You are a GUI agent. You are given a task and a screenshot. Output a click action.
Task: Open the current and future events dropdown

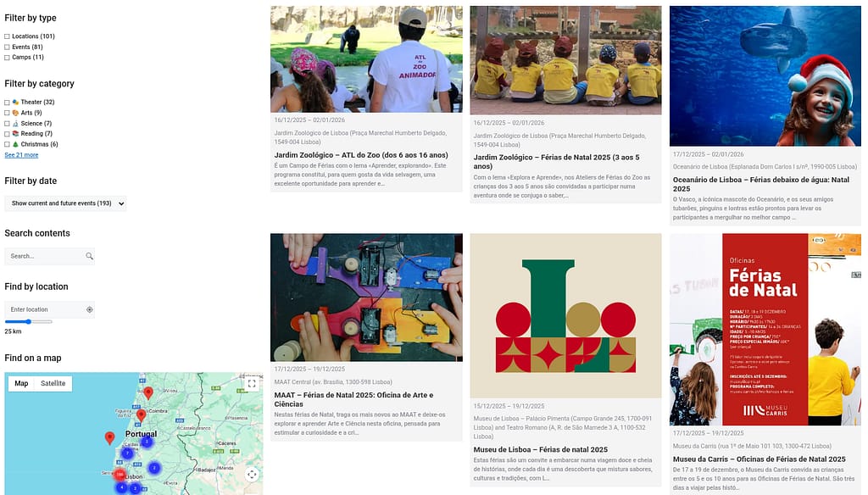click(65, 203)
